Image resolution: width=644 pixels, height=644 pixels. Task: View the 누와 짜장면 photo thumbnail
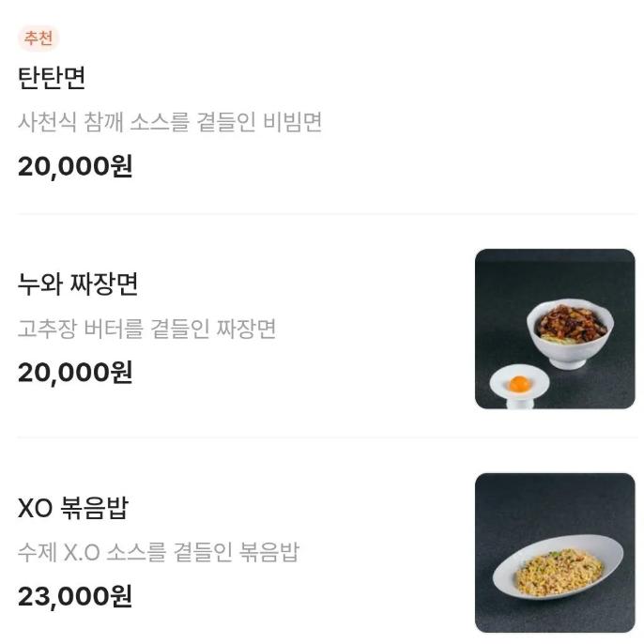pos(555,329)
